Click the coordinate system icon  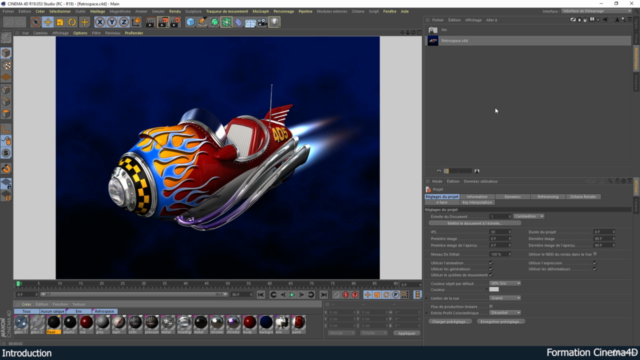136,22
